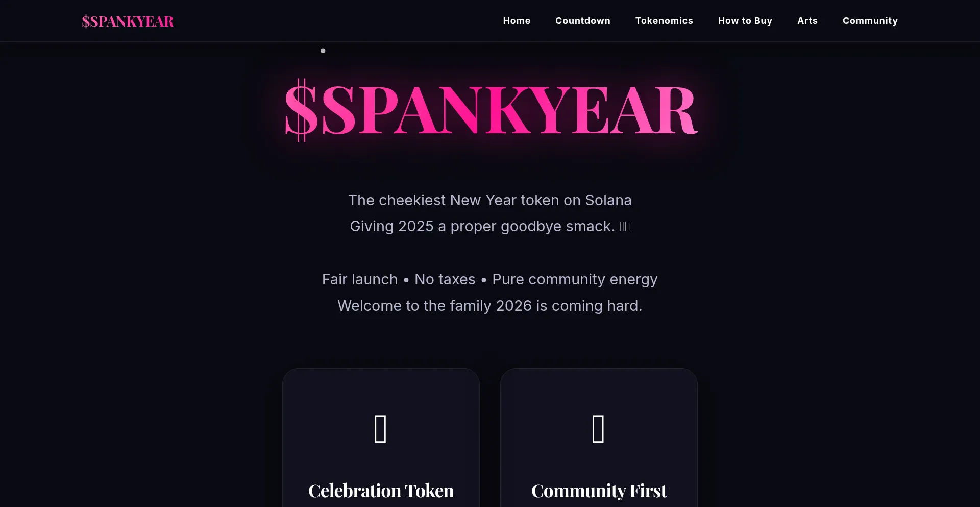Click the Celebration Token heading
This screenshot has width=980, height=507.
pyautogui.click(x=381, y=490)
